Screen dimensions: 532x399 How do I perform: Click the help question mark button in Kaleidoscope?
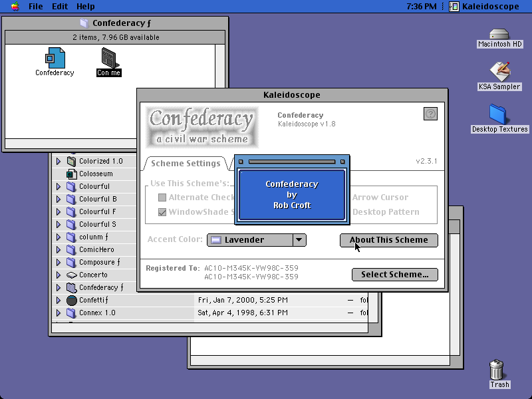430,114
